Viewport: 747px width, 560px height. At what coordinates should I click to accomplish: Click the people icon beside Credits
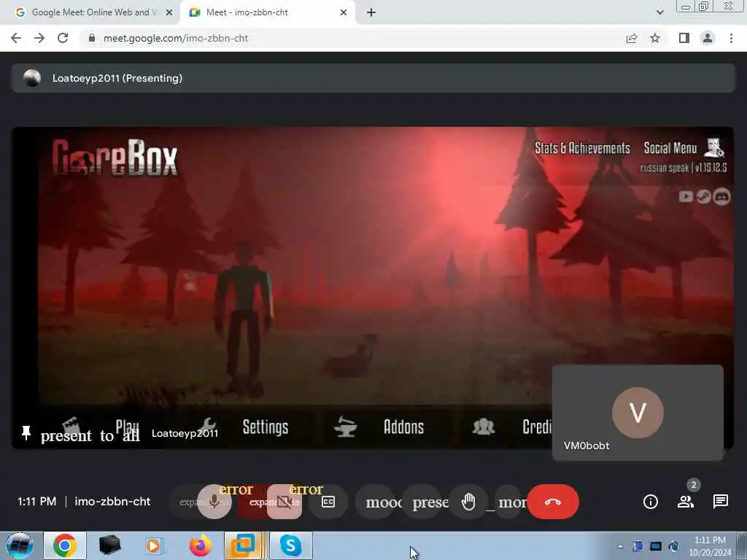(483, 427)
